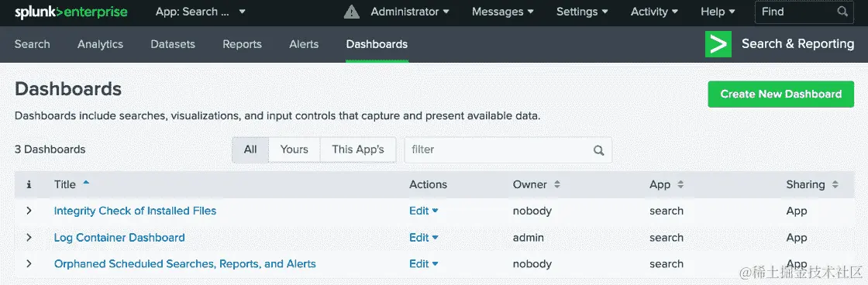Open Edit menu for Orphaned Scheduled Searches
Image resolution: width=868 pixels, height=285 pixels.
tap(423, 264)
